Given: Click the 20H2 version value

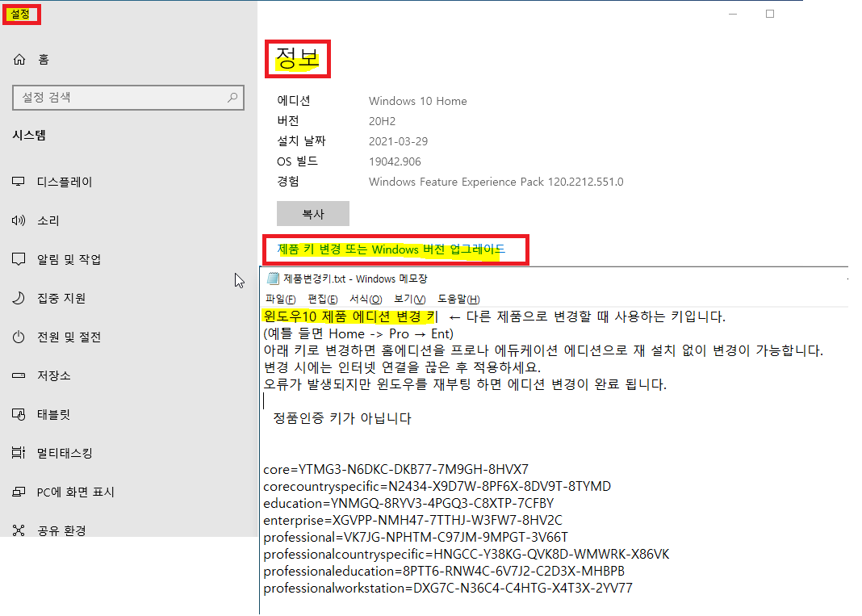Looking at the screenshot, I should [x=382, y=122].
